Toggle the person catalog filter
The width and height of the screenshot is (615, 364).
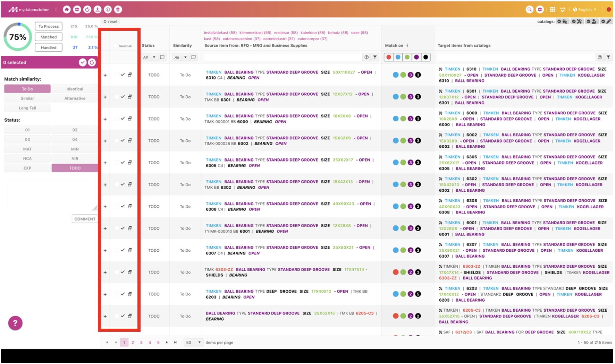592,21
